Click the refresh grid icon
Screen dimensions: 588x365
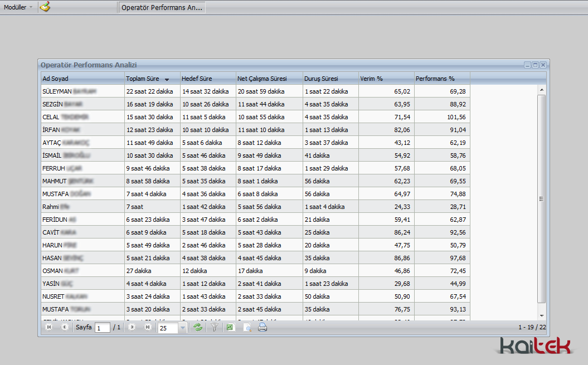pyautogui.click(x=198, y=328)
